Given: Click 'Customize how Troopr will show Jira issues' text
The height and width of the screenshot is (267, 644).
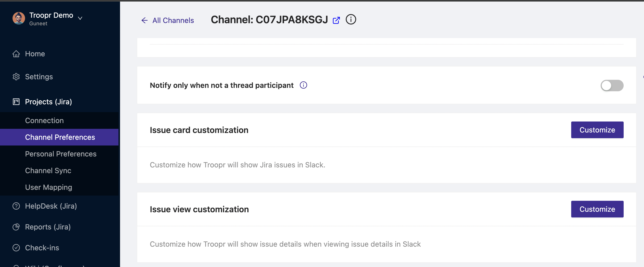Looking at the screenshot, I should pos(237,165).
